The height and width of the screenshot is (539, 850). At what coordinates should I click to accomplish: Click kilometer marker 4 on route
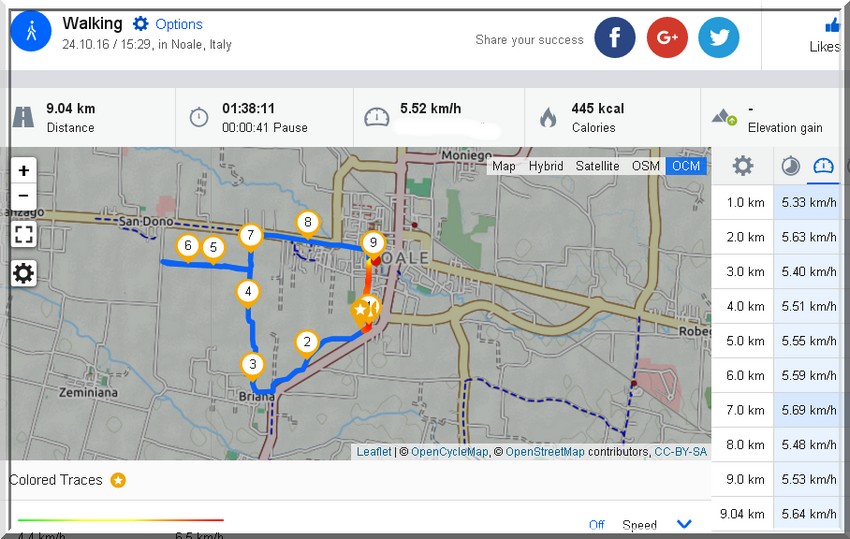[248, 294]
